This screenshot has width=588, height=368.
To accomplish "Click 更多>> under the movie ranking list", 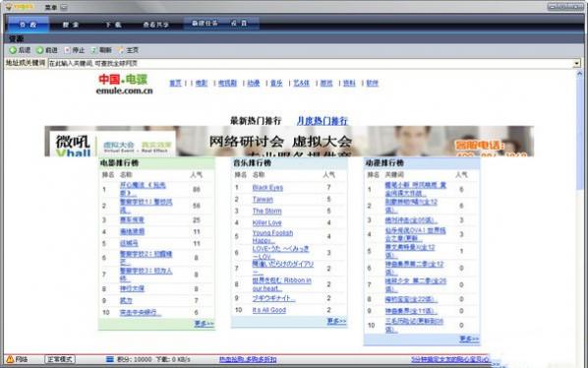I will coord(205,323).
